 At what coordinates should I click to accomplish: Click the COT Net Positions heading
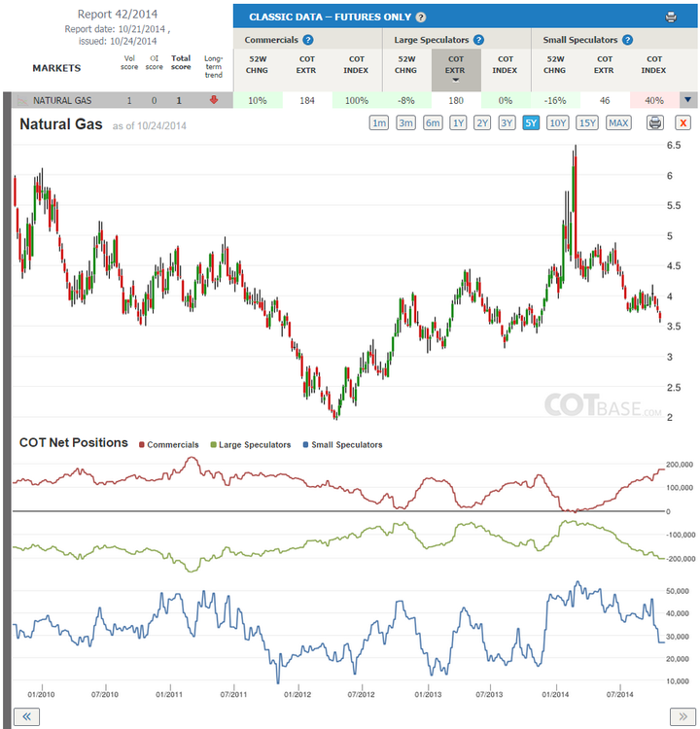click(74, 442)
